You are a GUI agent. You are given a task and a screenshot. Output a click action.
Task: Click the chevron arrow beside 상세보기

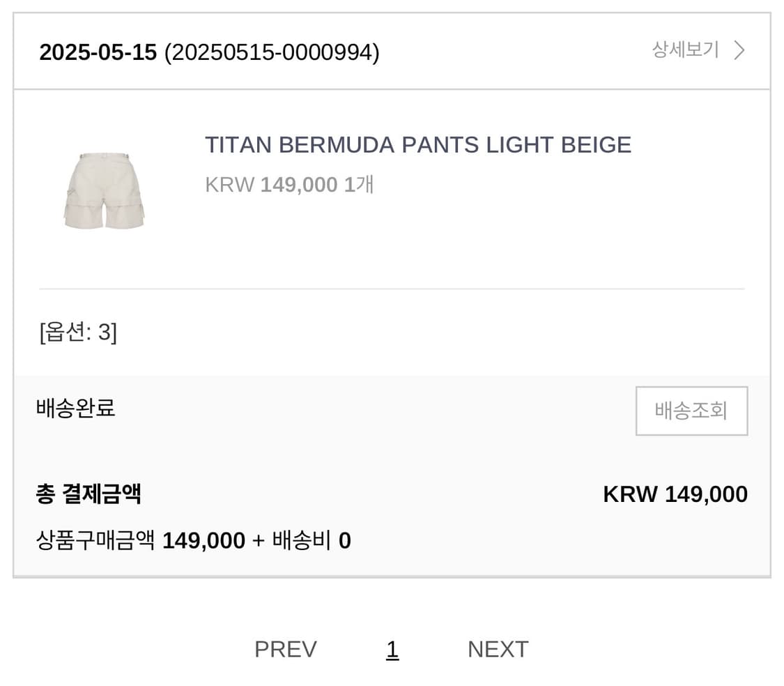pos(739,50)
